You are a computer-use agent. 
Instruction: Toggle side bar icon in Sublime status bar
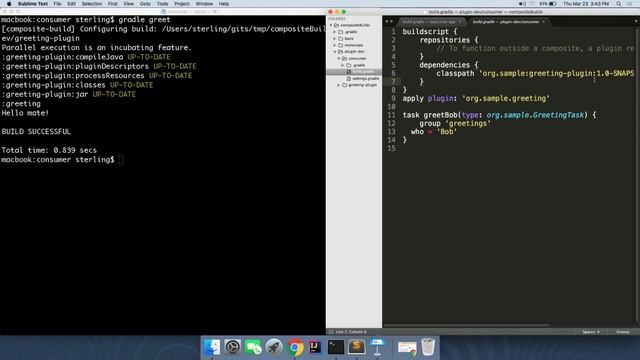[331, 332]
